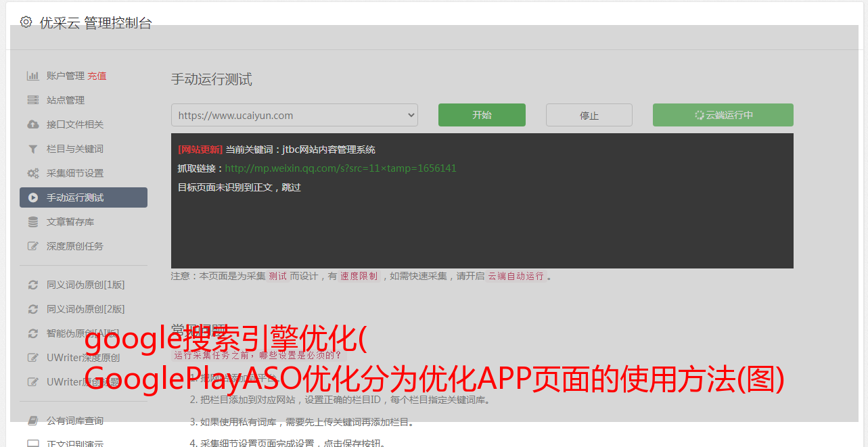Screen dimensions: 868x447
Task: Click the step 3 line 如果使用私有词库
Action: point(302,422)
